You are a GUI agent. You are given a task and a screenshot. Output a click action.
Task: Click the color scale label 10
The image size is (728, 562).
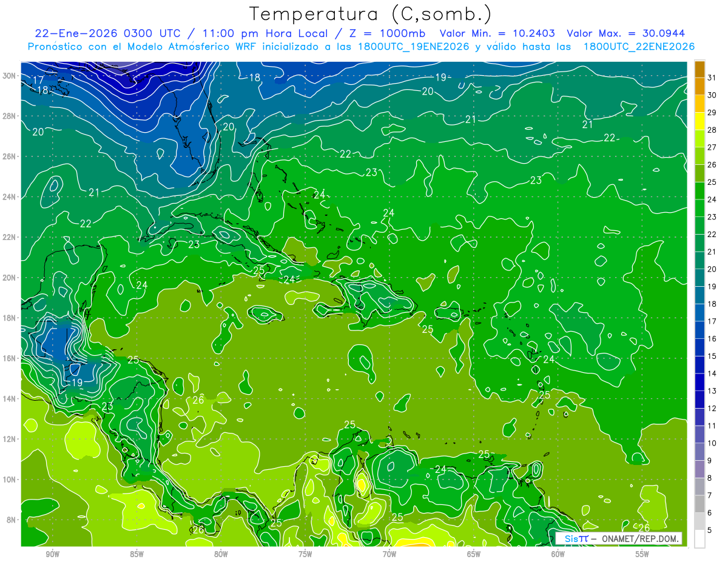[x=712, y=443]
